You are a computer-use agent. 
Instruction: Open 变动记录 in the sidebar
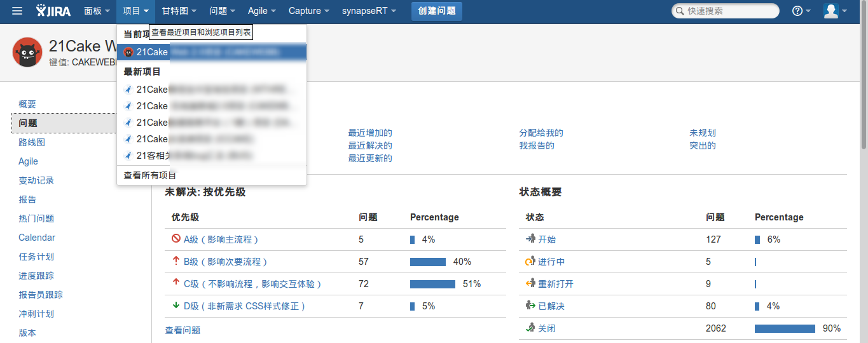point(36,180)
